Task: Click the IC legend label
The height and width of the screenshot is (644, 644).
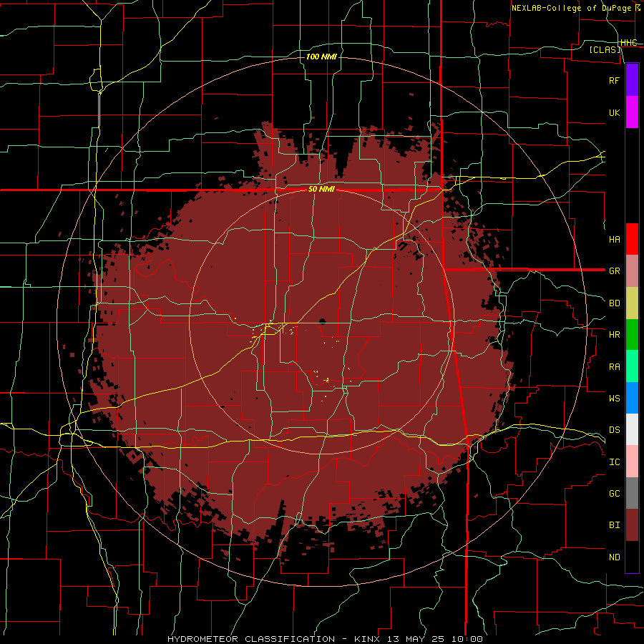Action: pyautogui.click(x=615, y=462)
